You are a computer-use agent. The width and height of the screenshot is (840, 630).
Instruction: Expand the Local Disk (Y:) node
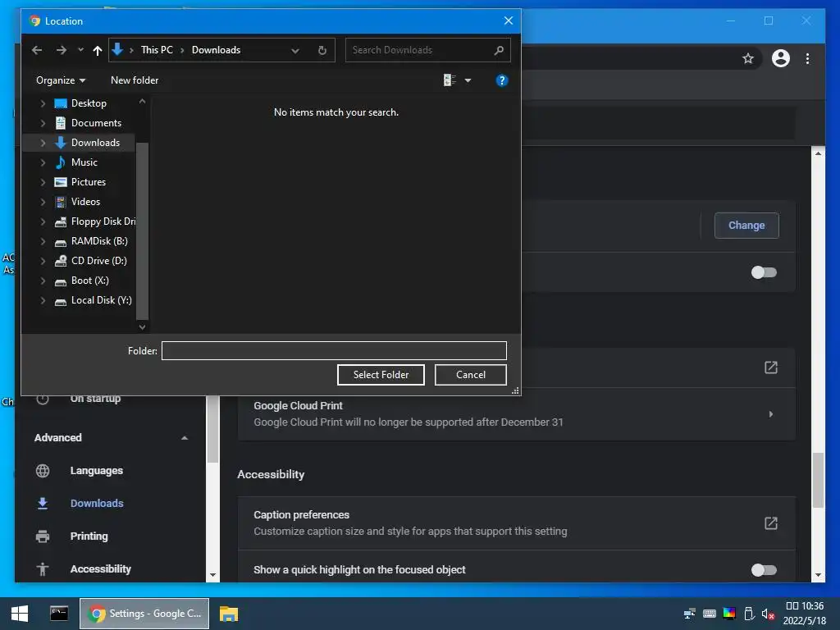tap(43, 300)
